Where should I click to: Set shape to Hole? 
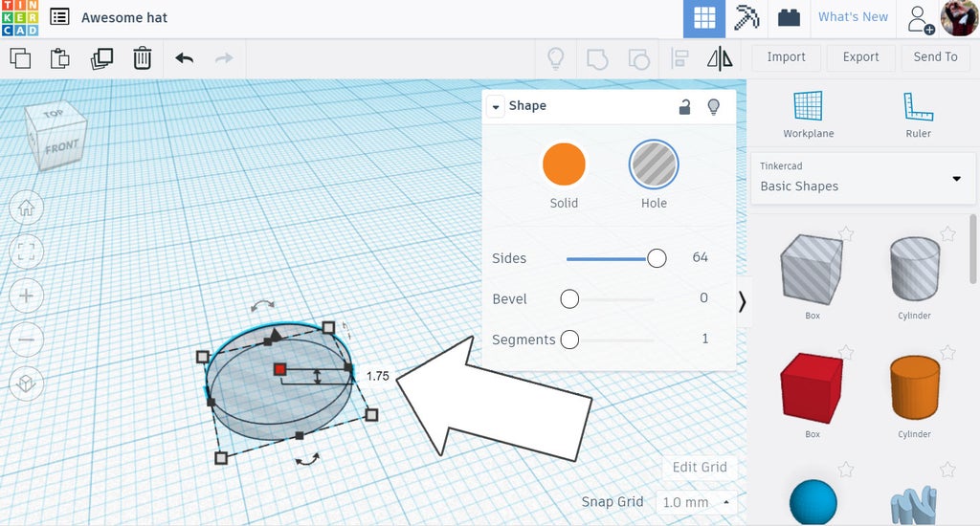tap(654, 164)
